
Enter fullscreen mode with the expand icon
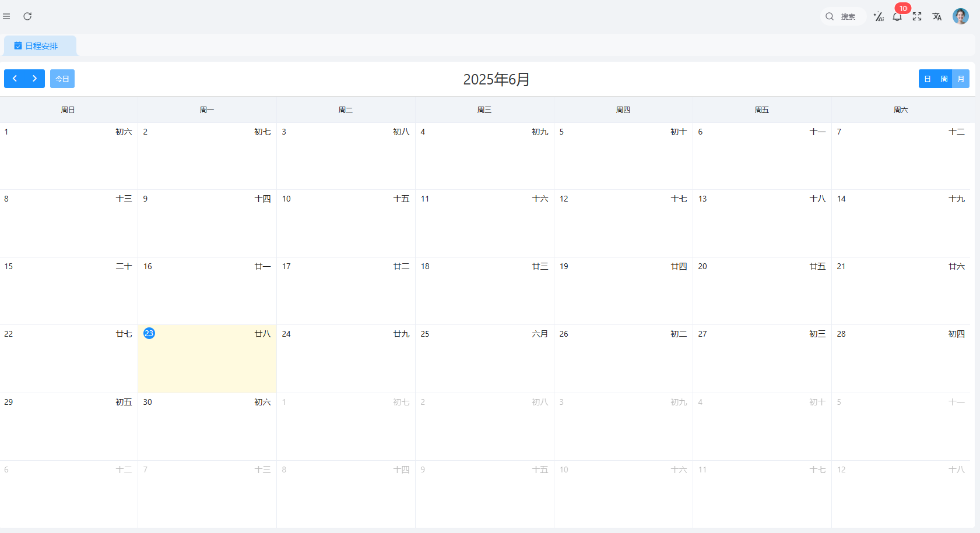[x=917, y=16]
